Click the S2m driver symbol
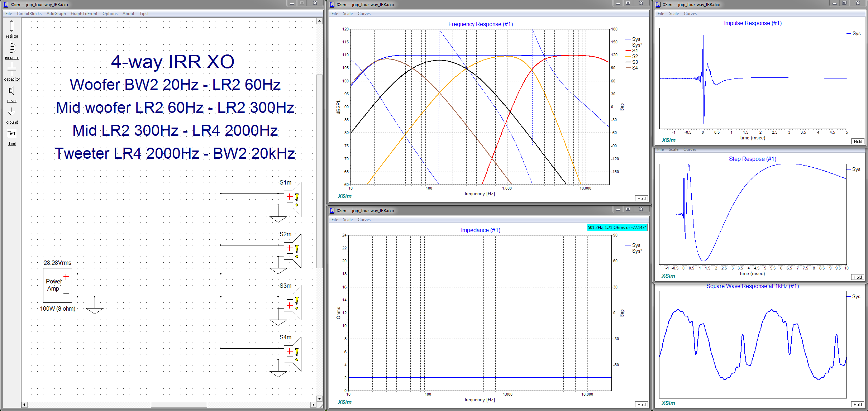868x411 pixels. [292, 251]
